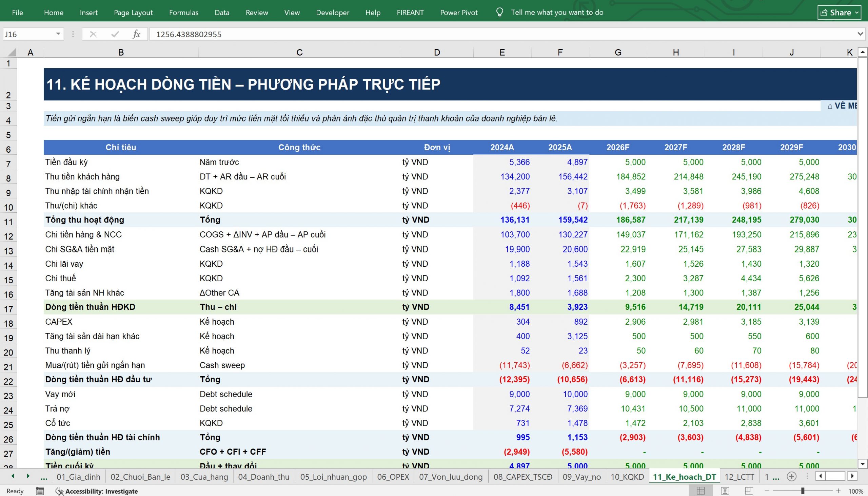Click the formula bar Cancel X icon
This screenshot has width=868, height=496.
coord(93,34)
